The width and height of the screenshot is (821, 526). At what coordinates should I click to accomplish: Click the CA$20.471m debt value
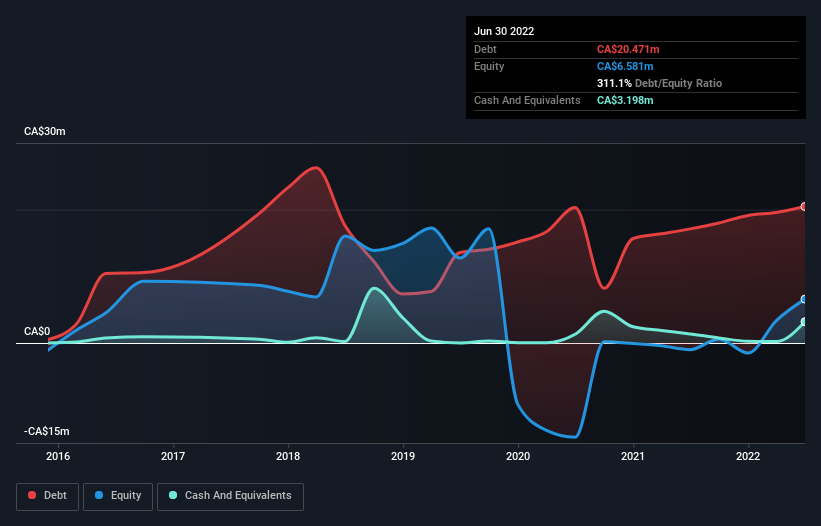pos(628,49)
